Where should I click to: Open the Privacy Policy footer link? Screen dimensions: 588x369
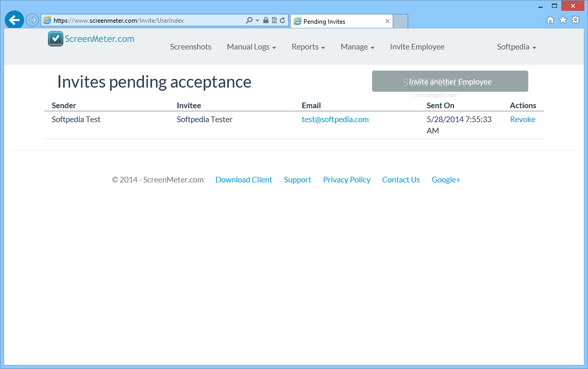(346, 180)
